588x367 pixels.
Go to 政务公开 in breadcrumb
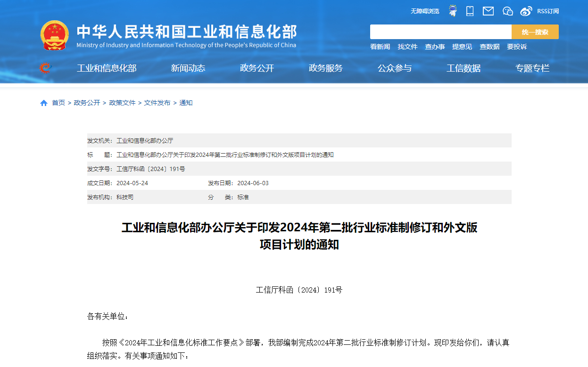click(87, 103)
